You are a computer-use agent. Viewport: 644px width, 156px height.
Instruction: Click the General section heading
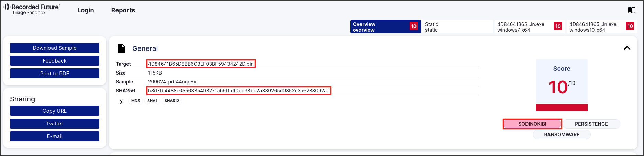[145, 48]
